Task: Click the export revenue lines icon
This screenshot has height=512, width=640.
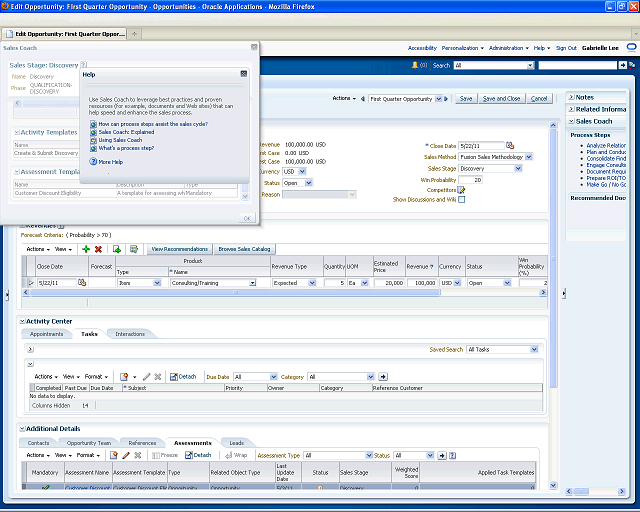Action: coord(117,249)
